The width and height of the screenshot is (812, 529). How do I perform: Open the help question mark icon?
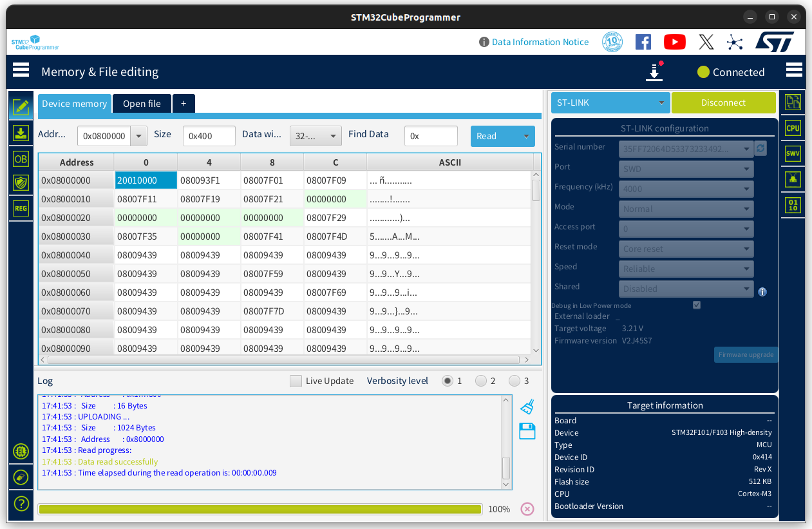click(x=21, y=503)
